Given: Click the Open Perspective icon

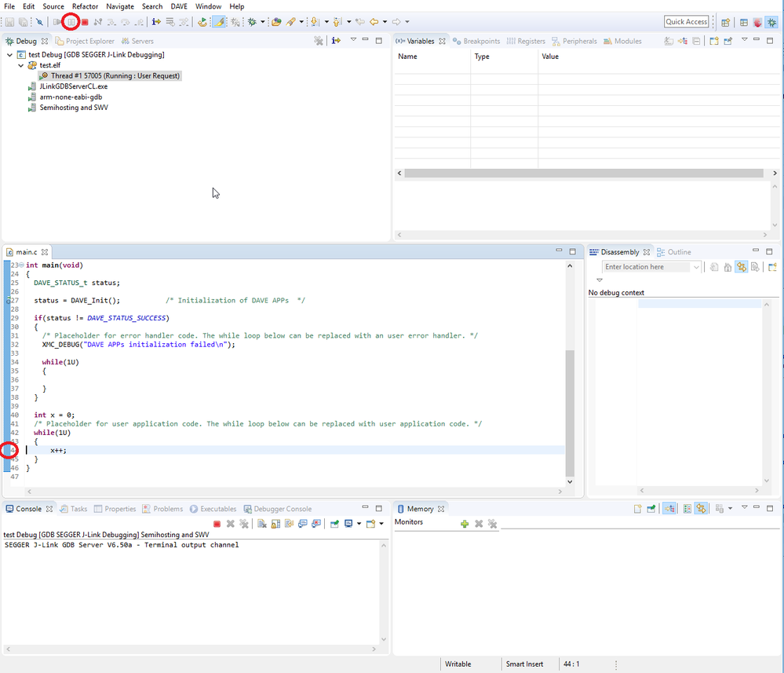Looking at the screenshot, I should 726,22.
